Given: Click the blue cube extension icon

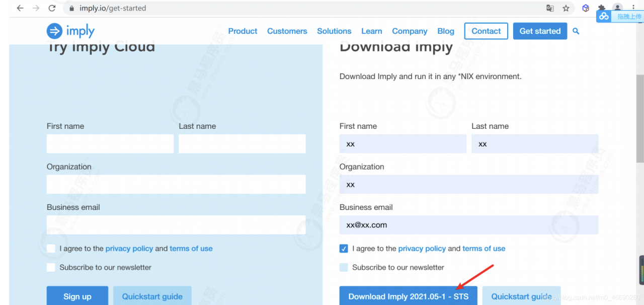Looking at the screenshot, I should click(586, 8).
